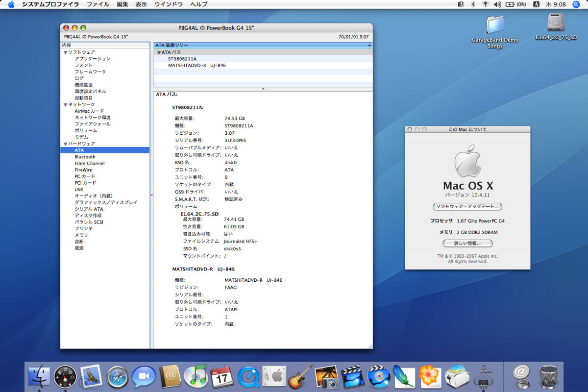Open the Trash in the Dock
The width and height of the screenshot is (588, 392).
(549, 376)
